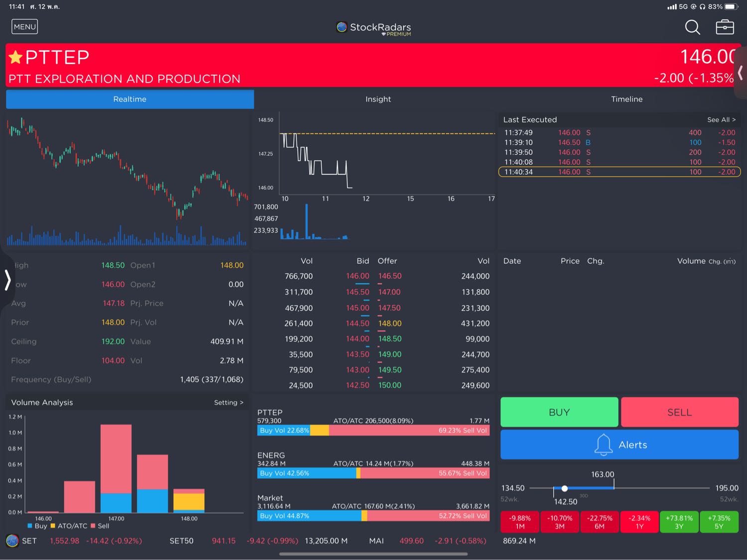Switch to the Realtime tab
This screenshot has width=747, height=560.
pos(130,99)
